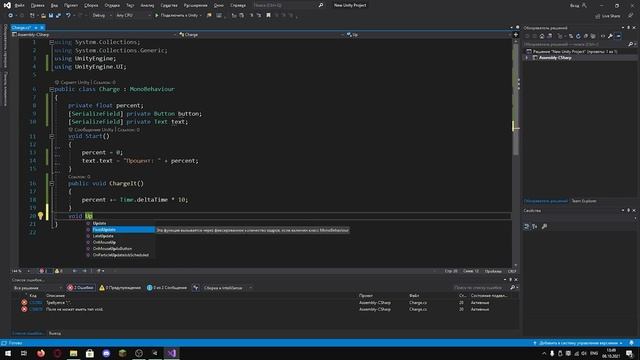
Task: Select the error row 'Требуется ";"'
Action: pyautogui.click(x=265, y=303)
